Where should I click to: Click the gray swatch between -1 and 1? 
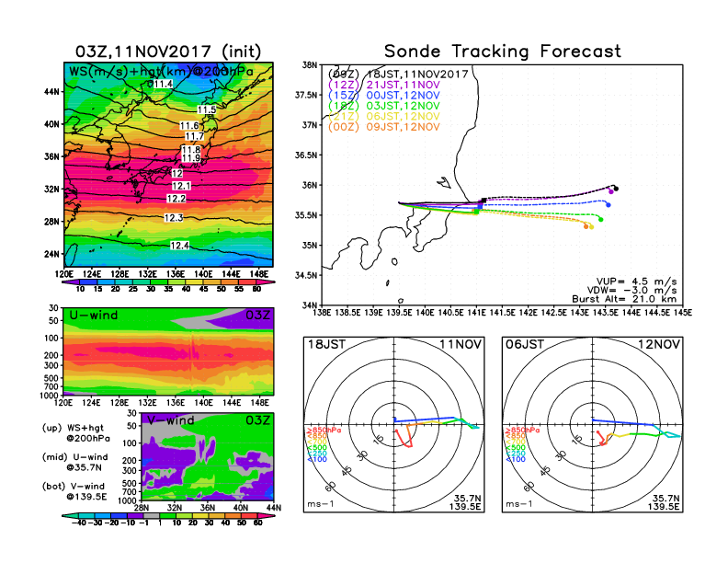tap(152, 515)
